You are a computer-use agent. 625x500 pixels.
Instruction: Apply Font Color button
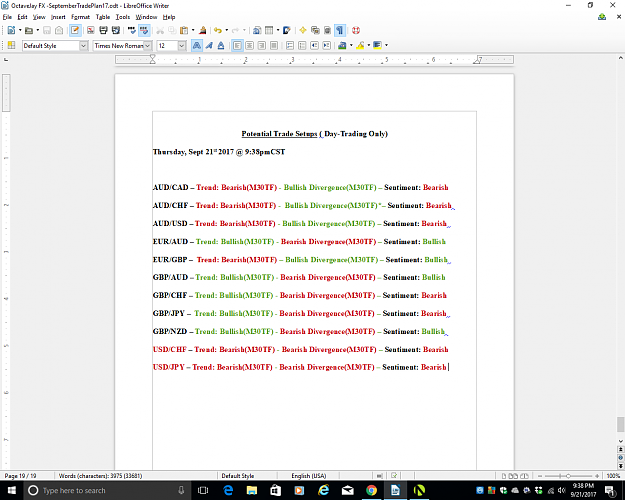coord(342,45)
